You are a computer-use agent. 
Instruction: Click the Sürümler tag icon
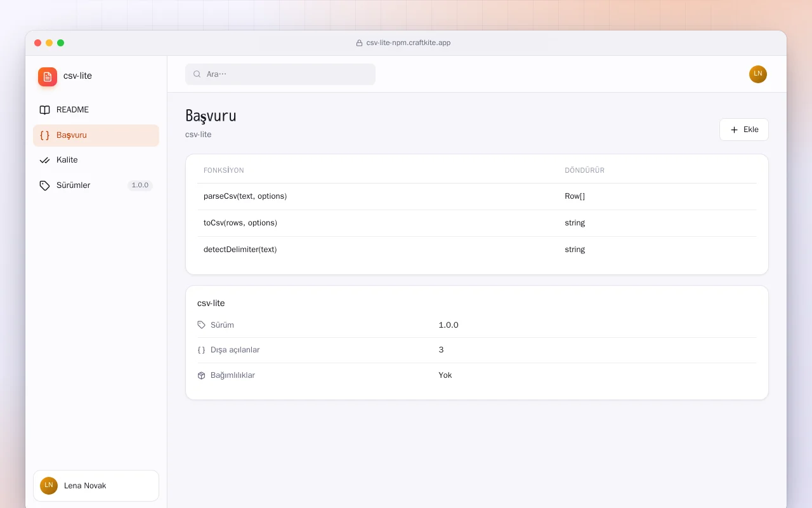coord(44,185)
